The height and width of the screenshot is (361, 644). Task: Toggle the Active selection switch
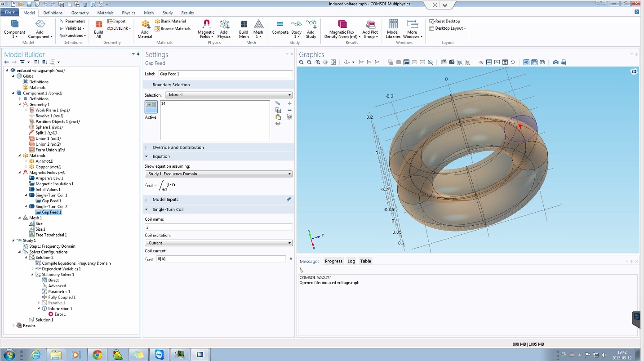(151, 107)
